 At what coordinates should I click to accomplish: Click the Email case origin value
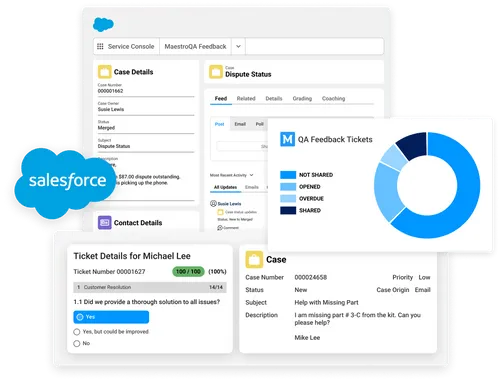click(x=423, y=290)
